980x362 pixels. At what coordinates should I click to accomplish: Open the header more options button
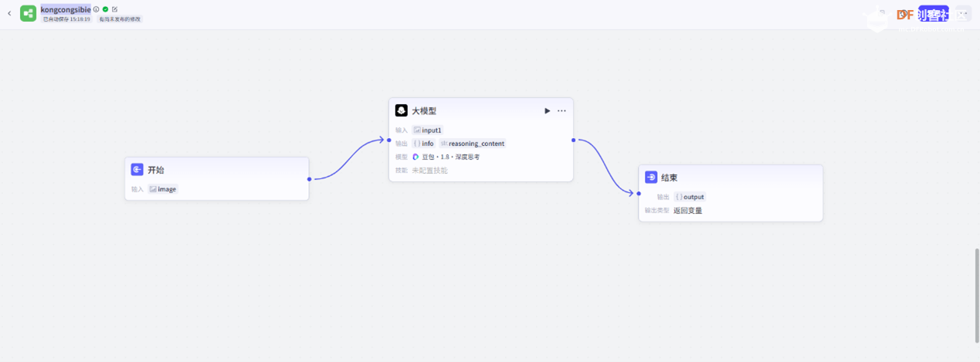point(963,14)
